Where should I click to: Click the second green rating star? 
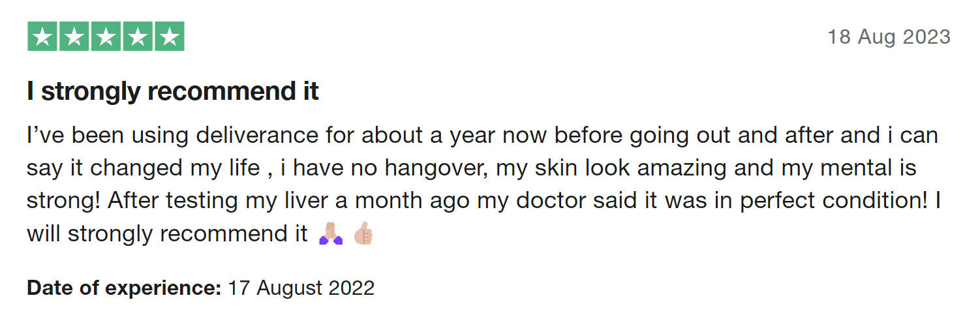click(74, 37)
